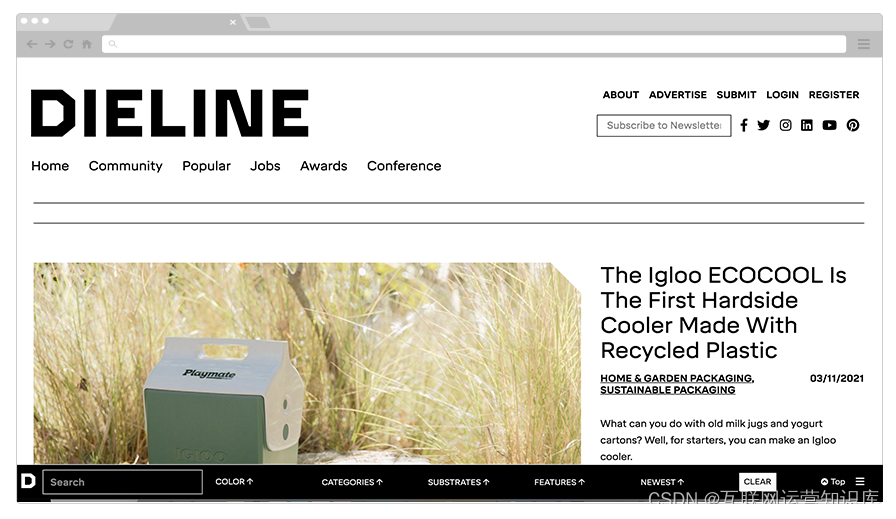
Task: Open the ABOUT link
Action: coord(621,95)
